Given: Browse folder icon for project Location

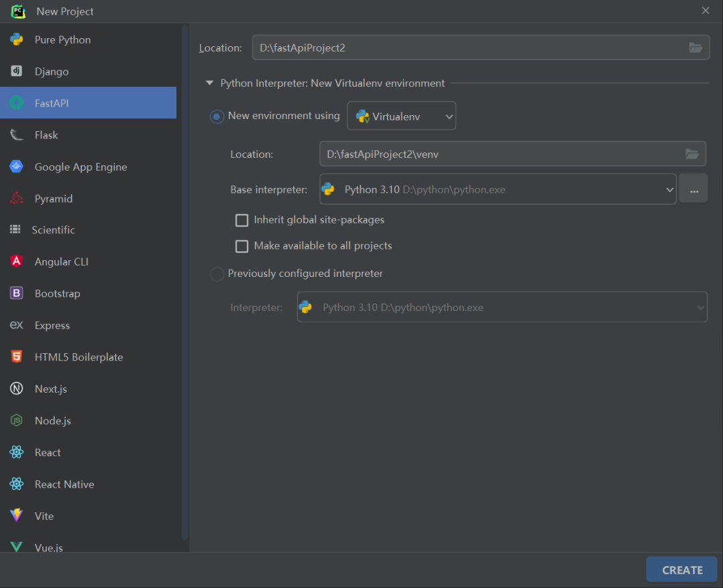Looking at the screenshot, I should [696, 47].
